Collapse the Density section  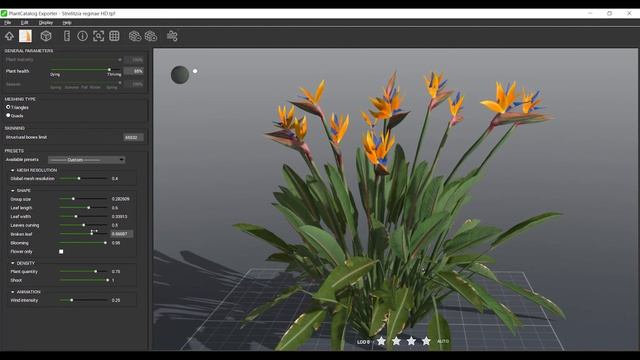point(13,263)
